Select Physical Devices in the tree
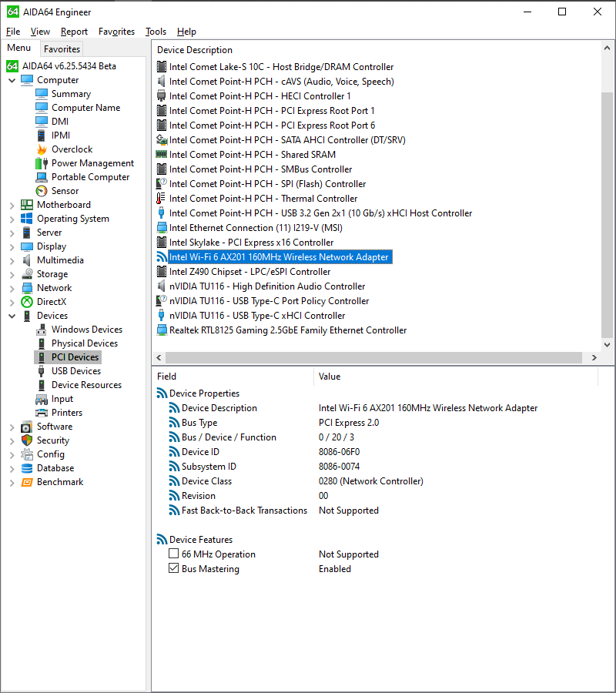This screenshot has height=693, width=616. [x=85, y=343]
